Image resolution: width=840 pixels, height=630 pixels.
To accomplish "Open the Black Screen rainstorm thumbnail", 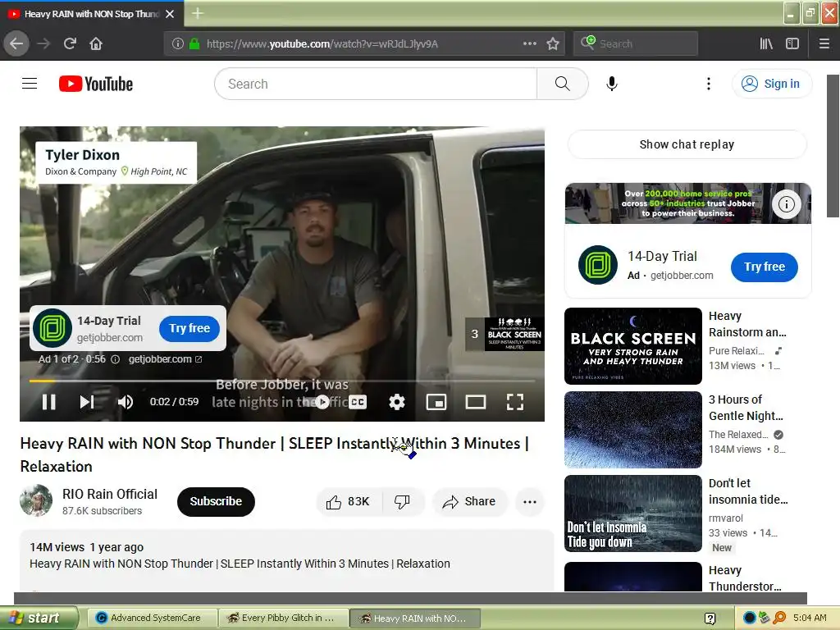I will pos(632,346).
